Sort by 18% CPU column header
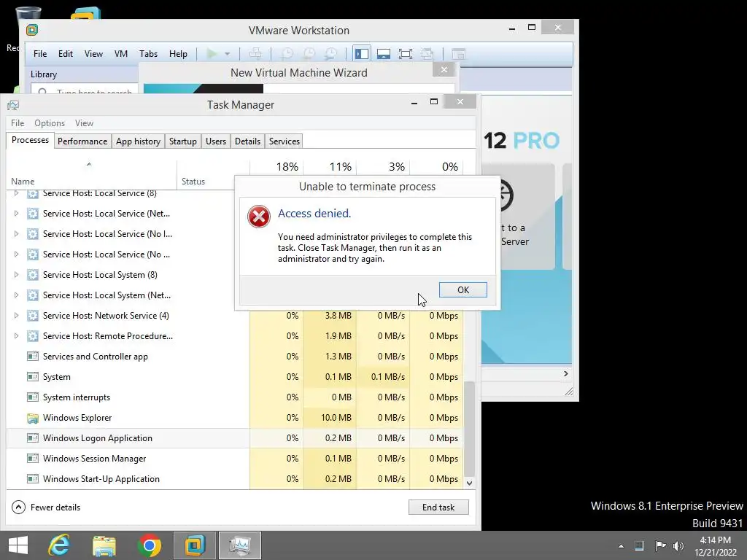This screenshot has width=747, height=560. (276, 168)
